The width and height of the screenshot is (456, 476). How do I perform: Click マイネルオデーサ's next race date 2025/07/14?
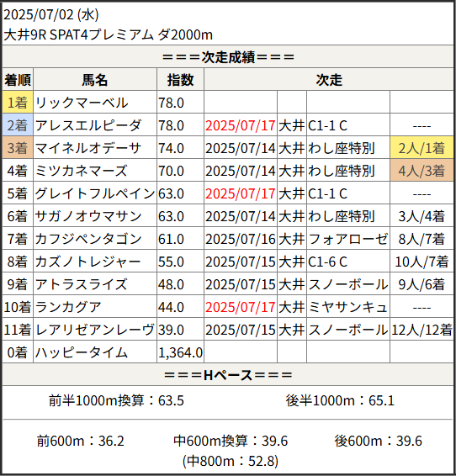coord(240,148)
